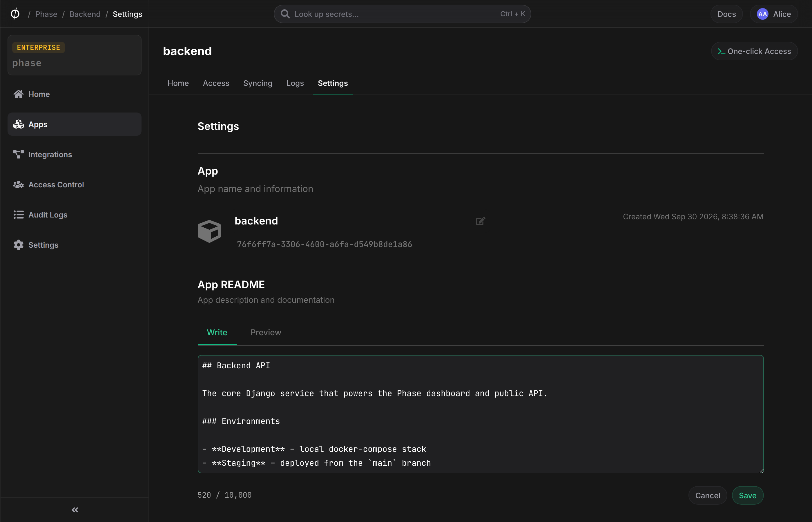Select the Settings tab of backend app
812x522 pixels.
coord(332,83)
